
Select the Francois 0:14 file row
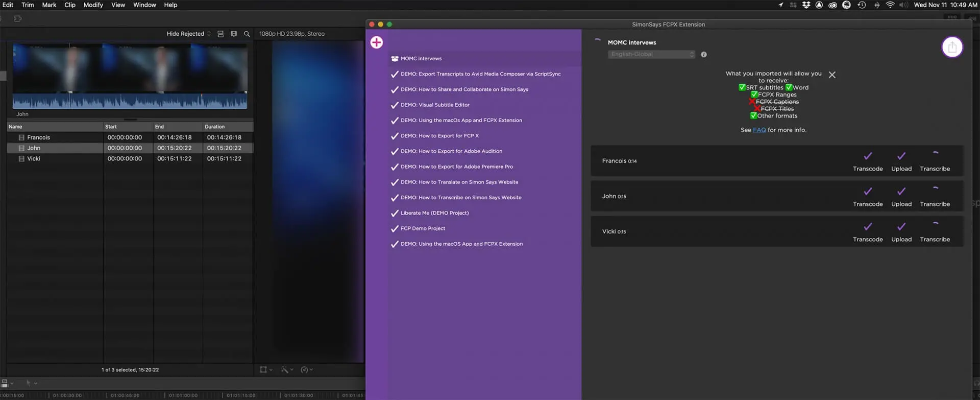[x=777, y=161]
